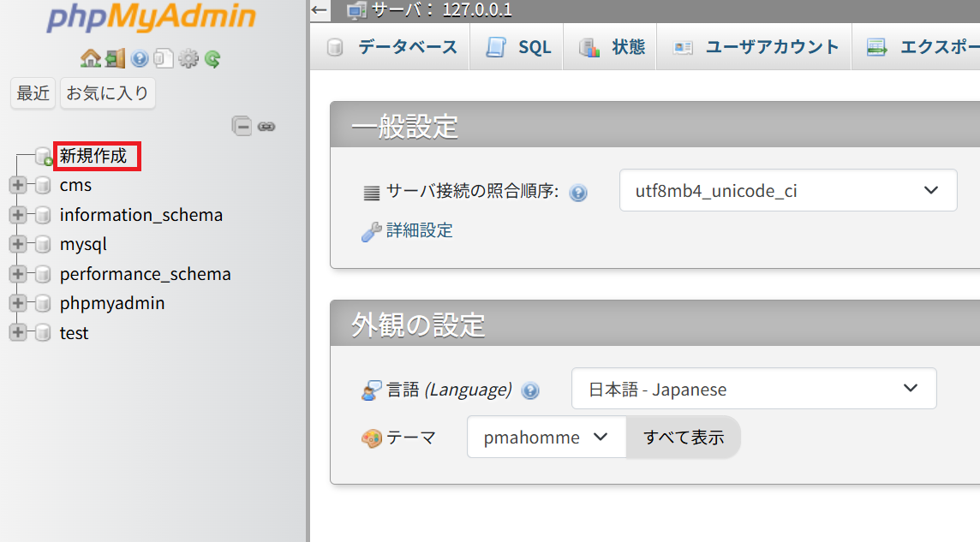Screen dimensions: 980x542
Task: Click help icon next to Language label
Action: click(530, 390)
